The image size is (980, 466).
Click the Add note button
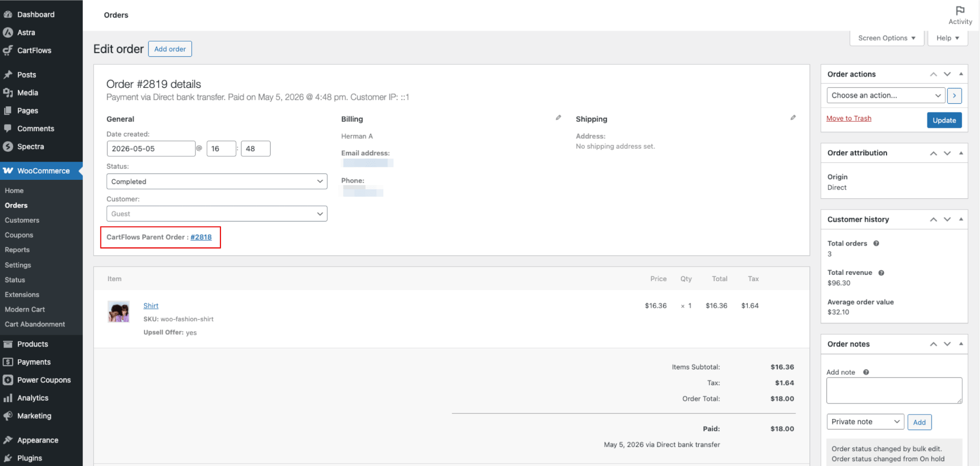pos(919,423)
